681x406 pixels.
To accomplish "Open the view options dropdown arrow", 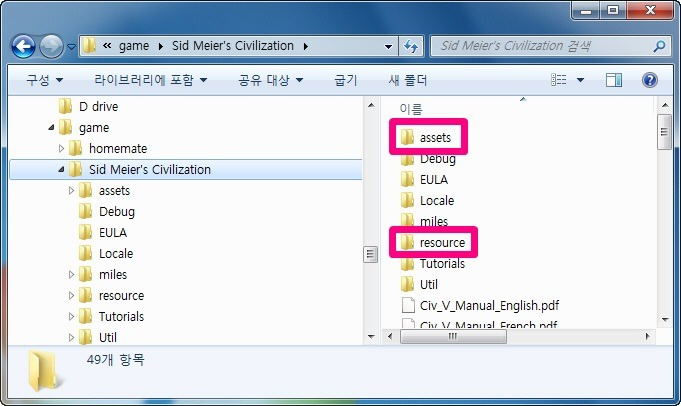I will (580, 80).
